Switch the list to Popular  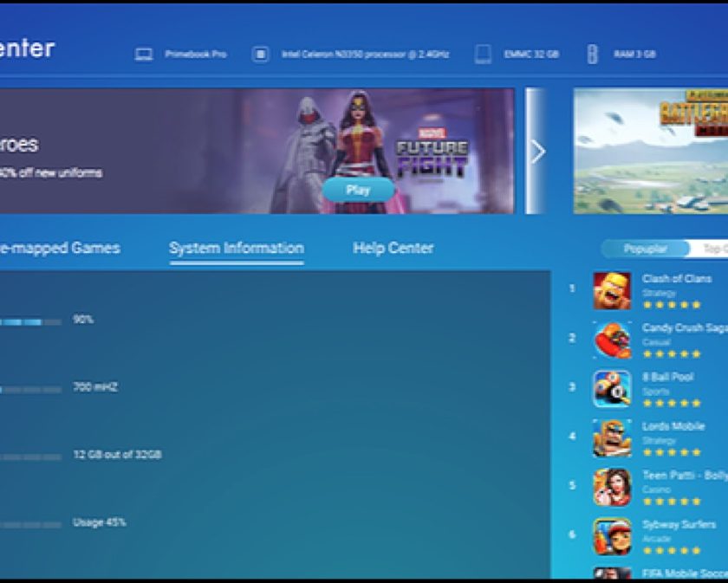(646, 249)
